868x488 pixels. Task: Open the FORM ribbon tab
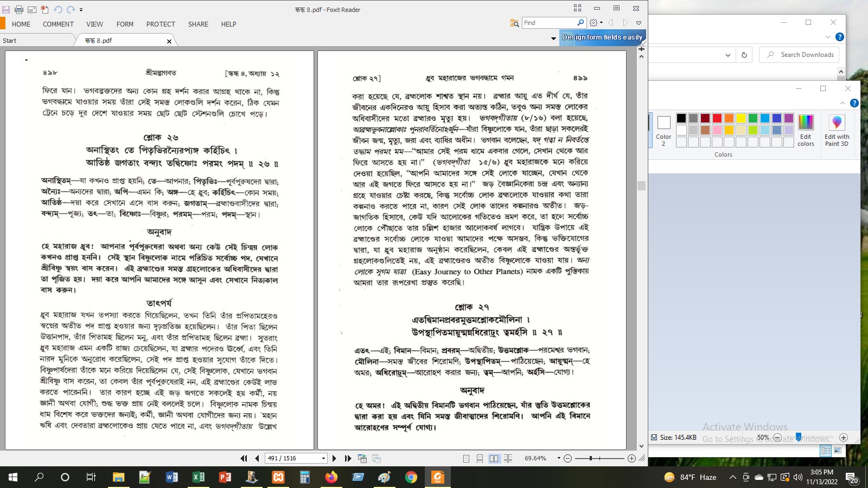pos(125,24)
